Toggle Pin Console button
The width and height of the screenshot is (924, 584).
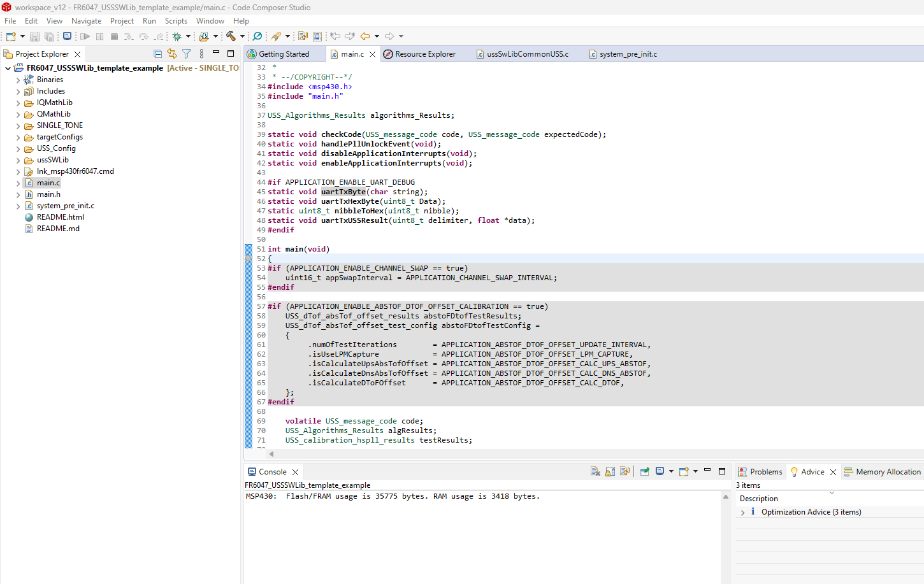[x=645, y=472]
